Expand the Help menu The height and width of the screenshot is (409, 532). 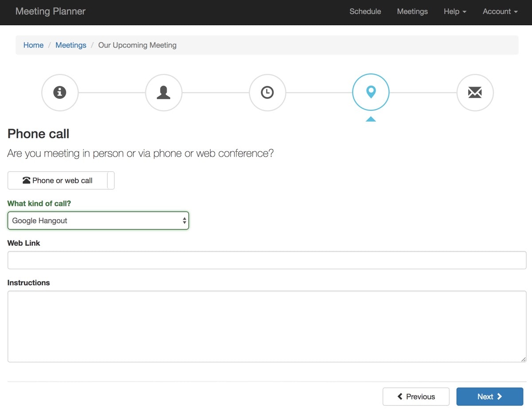coord(455,12)
